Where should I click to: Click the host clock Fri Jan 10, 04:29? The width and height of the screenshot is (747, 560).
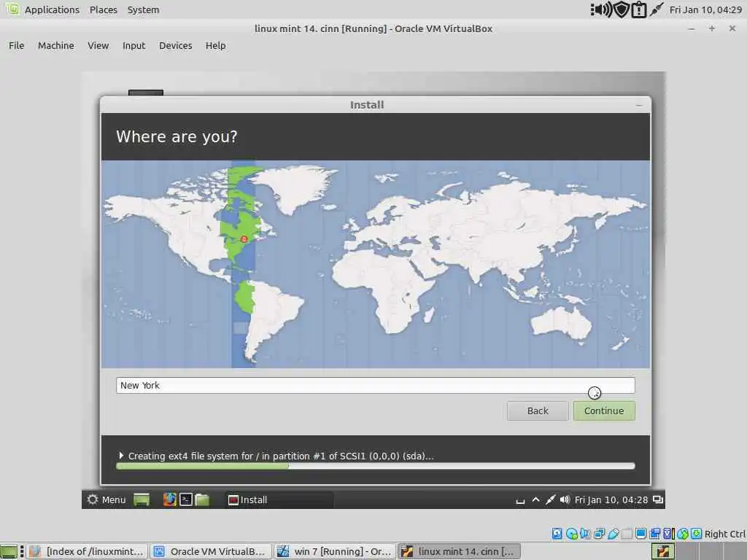(x=705, y=9)
